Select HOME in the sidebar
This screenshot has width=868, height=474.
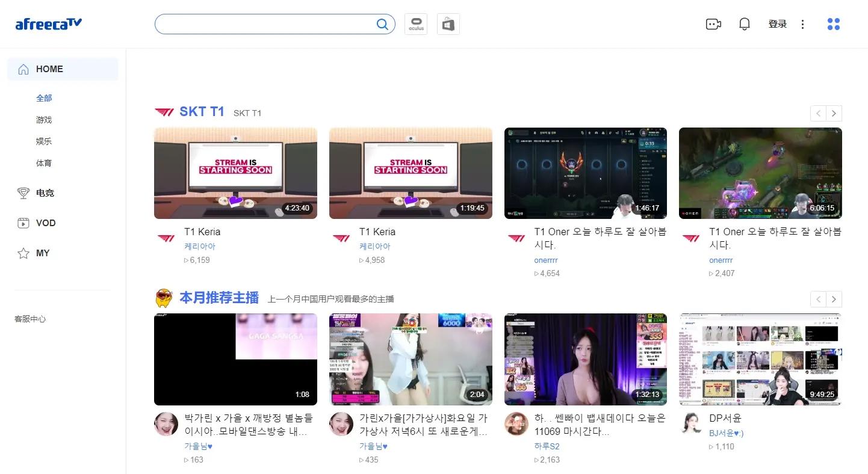click(63, 69)
